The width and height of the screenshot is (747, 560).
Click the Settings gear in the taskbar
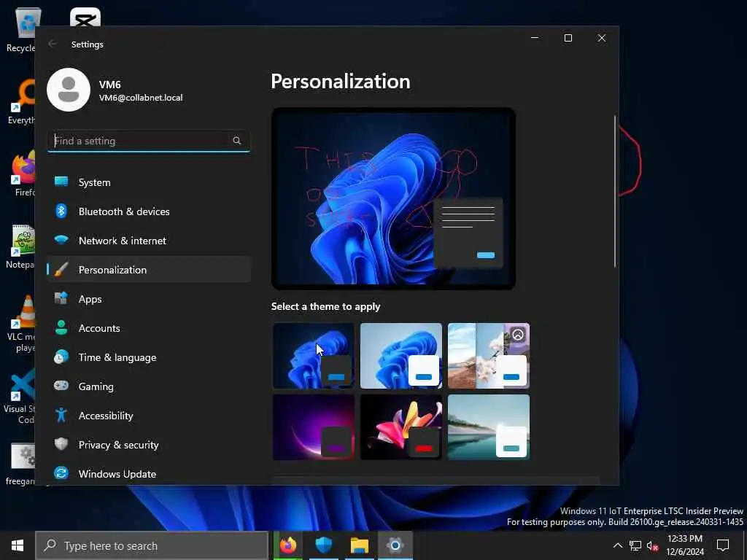(x=395, y=545)
